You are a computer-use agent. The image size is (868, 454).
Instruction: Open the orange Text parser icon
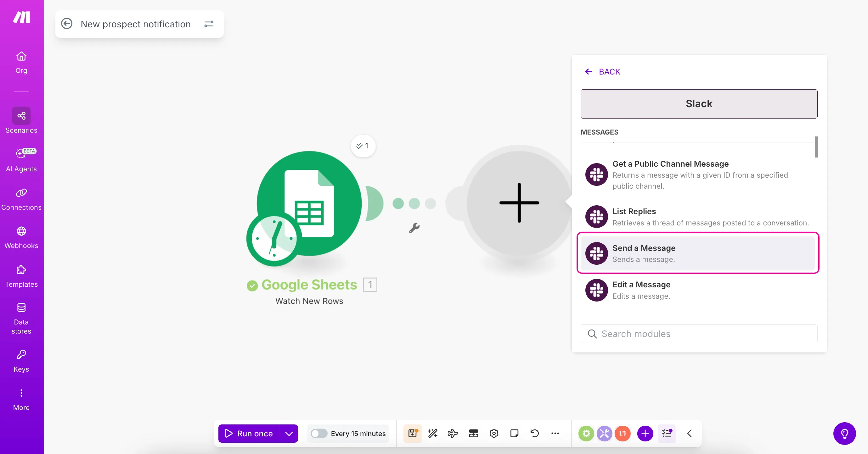pyautogui.click(x=623, y=434)
